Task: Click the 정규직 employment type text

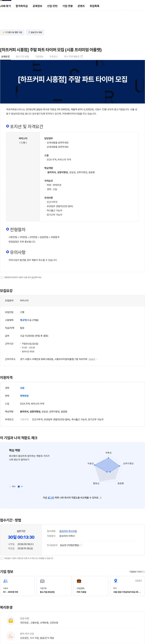Action: (23, 320)
